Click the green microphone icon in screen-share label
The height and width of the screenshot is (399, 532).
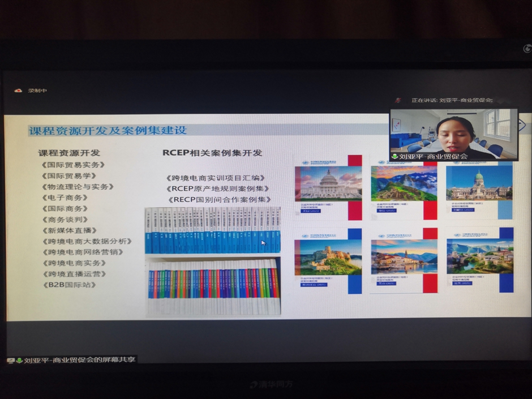coord(19,360)
